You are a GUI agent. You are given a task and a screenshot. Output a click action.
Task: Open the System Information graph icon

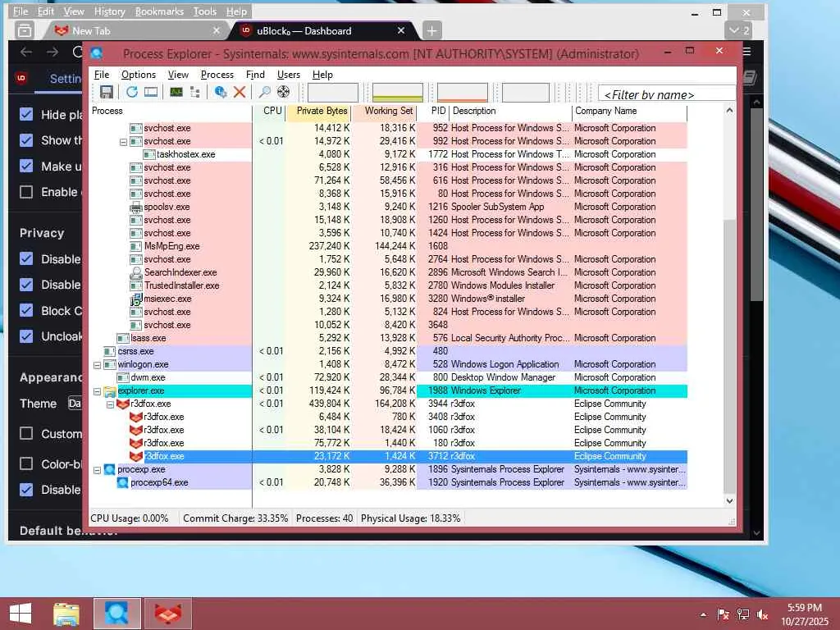point(176,92)
